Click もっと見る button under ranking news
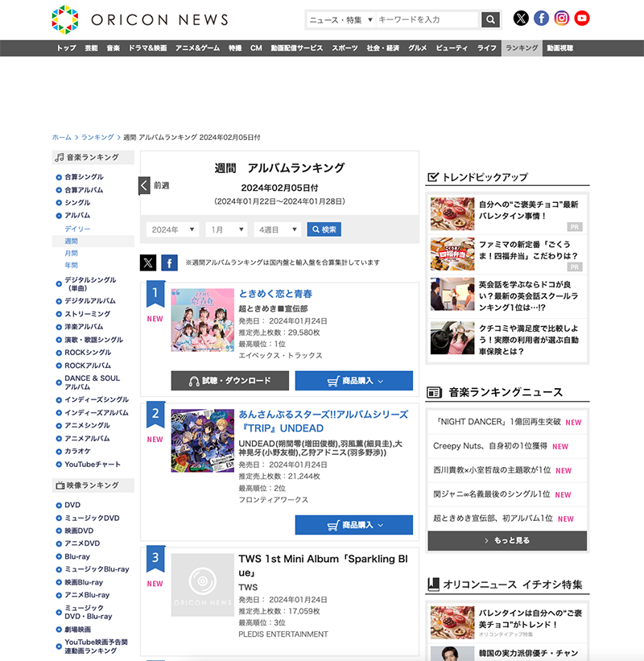This screenshot has width=644, height=661. [x=507, y=540]
